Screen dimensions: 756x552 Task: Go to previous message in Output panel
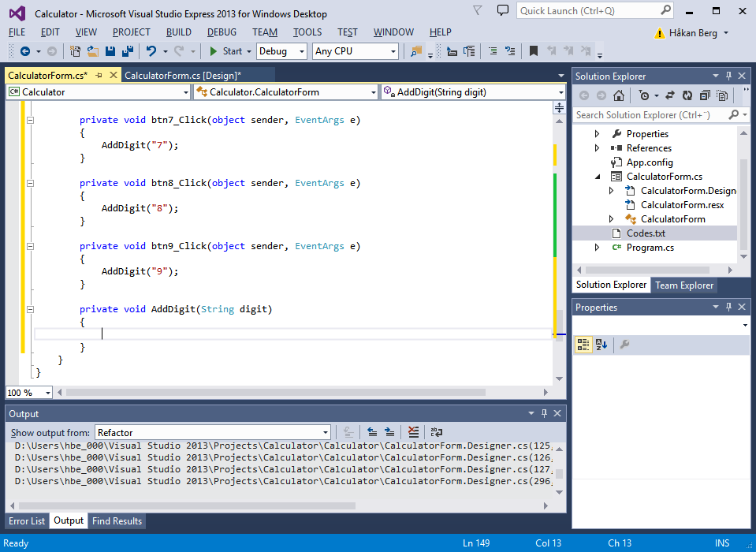[x=372, y=432]
